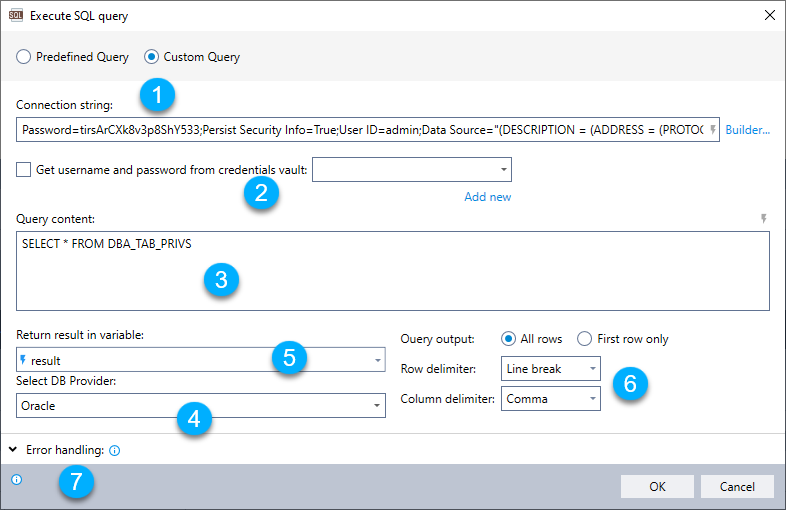
Task: Click the info icon beside Error handling
Action: 114,451
